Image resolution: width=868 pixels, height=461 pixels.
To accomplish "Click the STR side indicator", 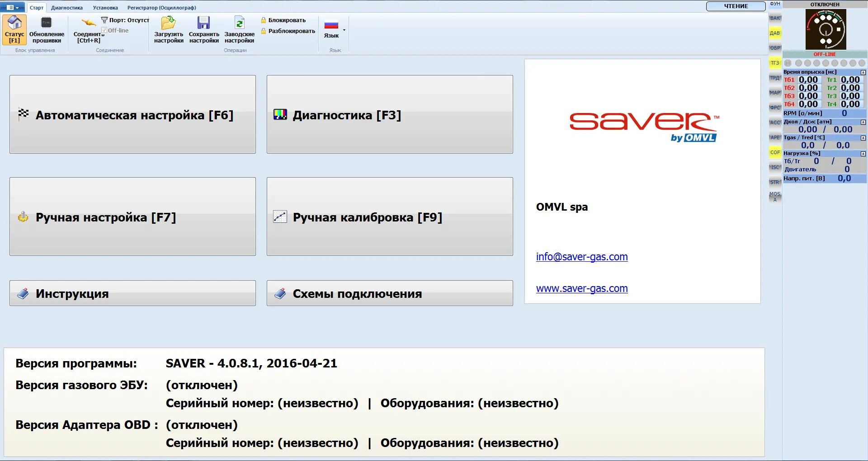I will (x=775, y=182).
